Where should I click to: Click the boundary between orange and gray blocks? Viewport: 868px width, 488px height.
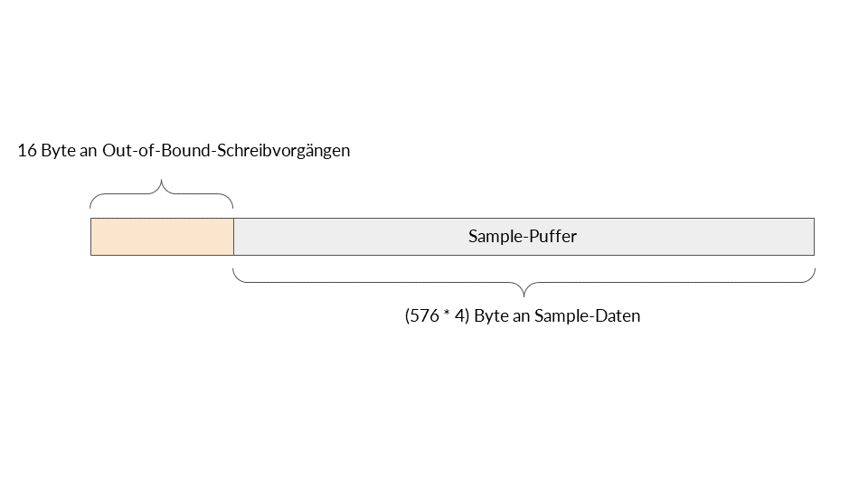click(233, 237)
